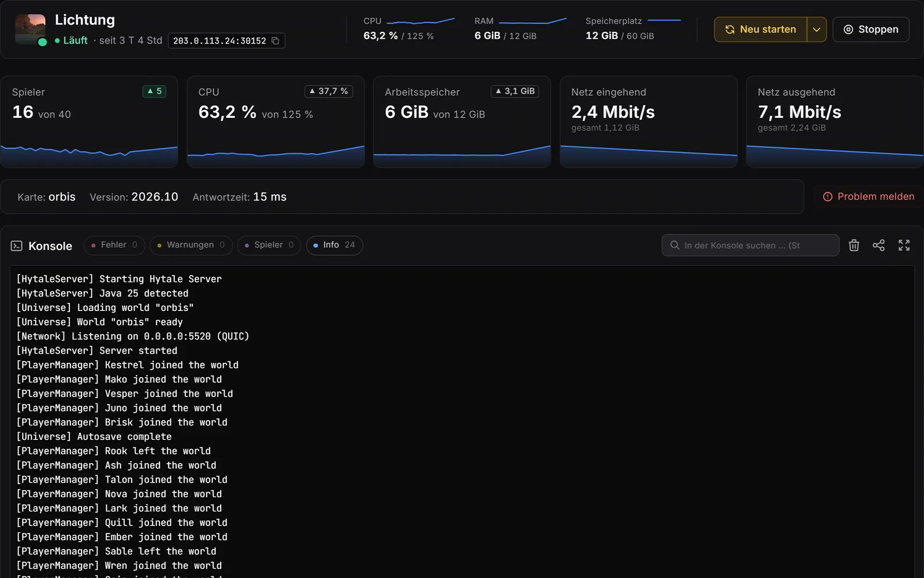The image size is (924, 578).
Task: Click the Version value 2026.10
Action: coord(155,197)
